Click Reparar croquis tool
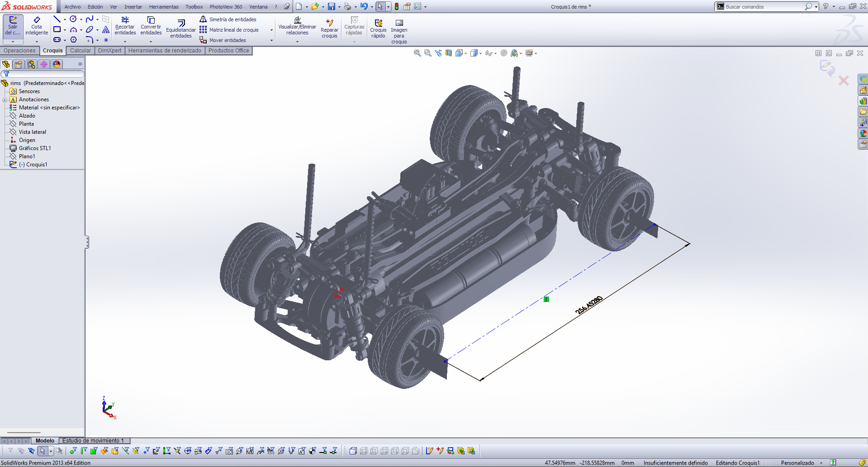 (329, 29)
